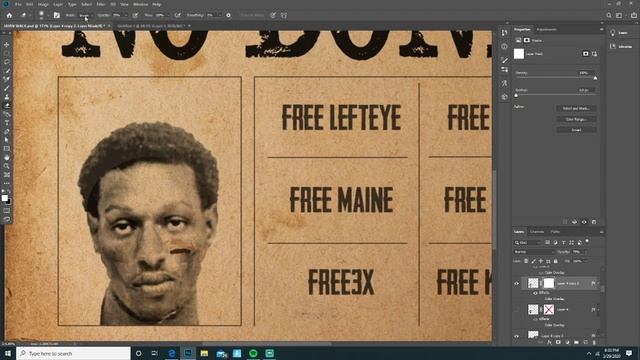The width and height of the screenshot is (640, 360).
Task: Click the add layer style fx icon
Action: (x=549, y=342)
